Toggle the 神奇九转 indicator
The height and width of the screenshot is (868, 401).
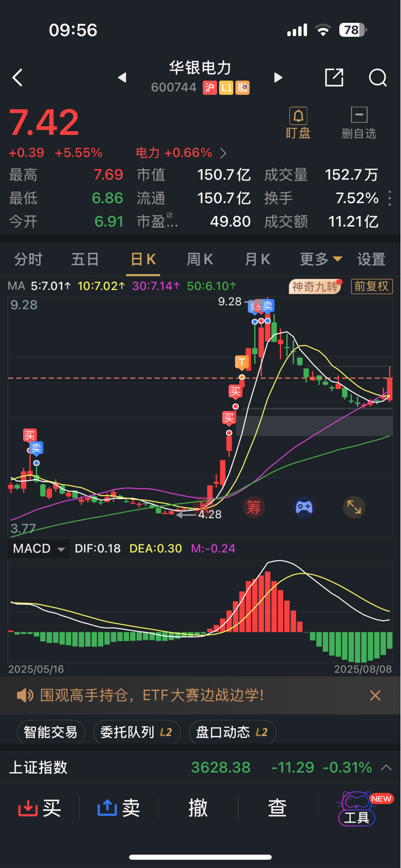pyautogui.click(x=315, y=286)
